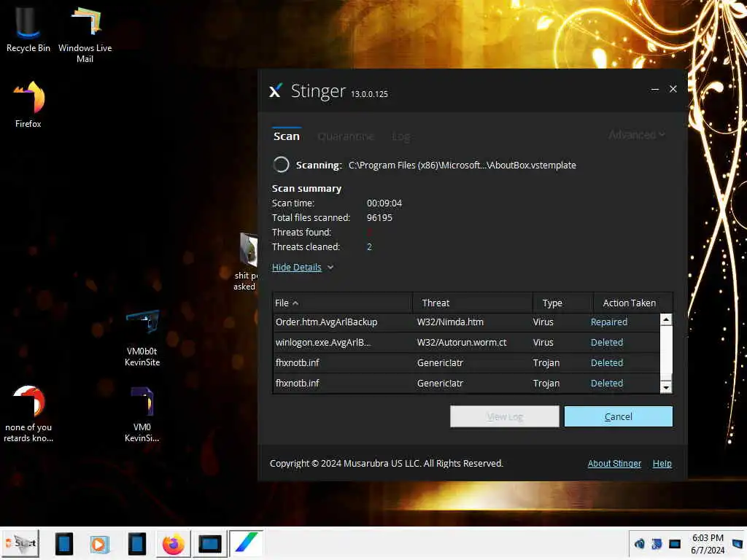The image size is (747, 560).
Task: Sort by the File column header
Action: (342, 303)
